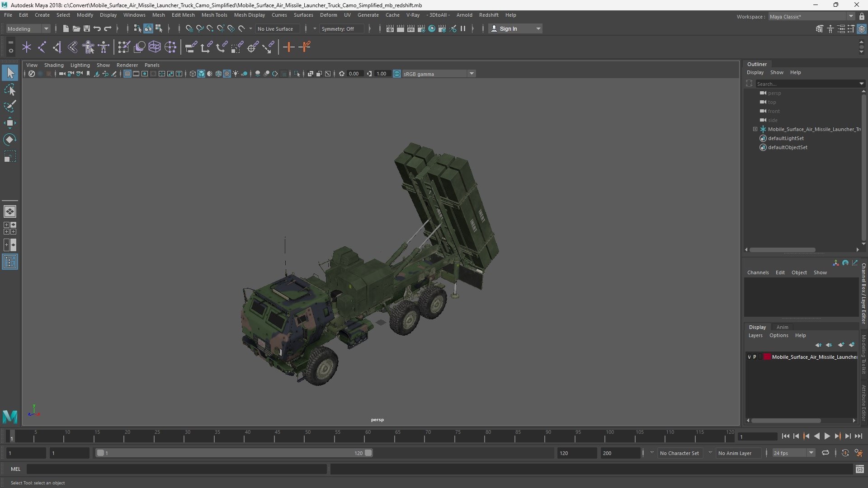
Task: Select defaultLightSet in the Outliner
Action: pyautogui.click(x=785, y=138)
